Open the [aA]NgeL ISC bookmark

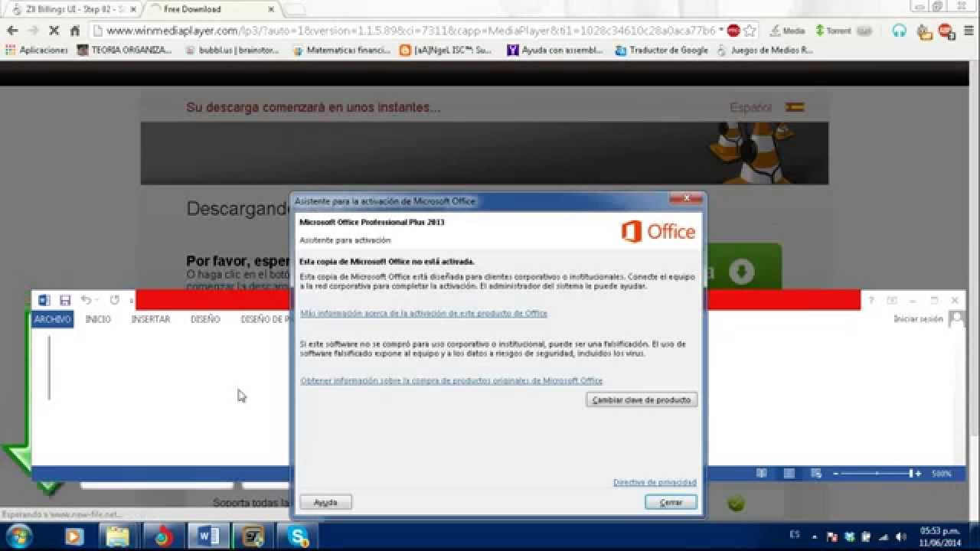tap(446, 51)
